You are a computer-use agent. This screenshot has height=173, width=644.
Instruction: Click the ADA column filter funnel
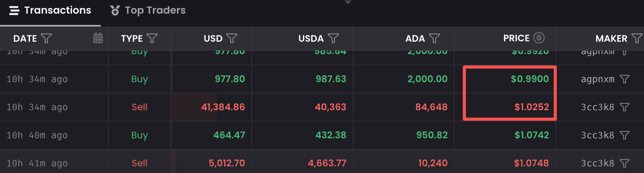[x=434, y=38]
